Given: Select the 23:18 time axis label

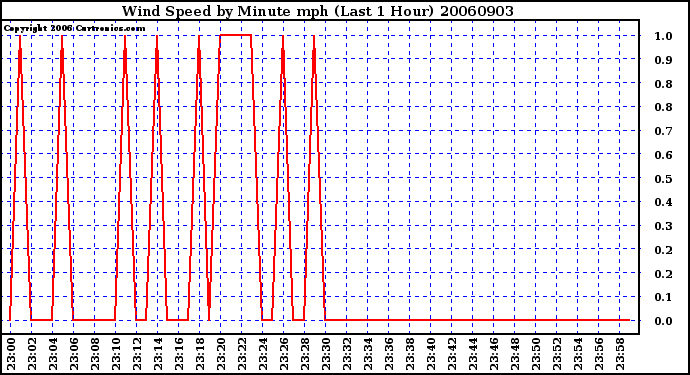Looking at the screenshot, I should click(x=200, y=355).
